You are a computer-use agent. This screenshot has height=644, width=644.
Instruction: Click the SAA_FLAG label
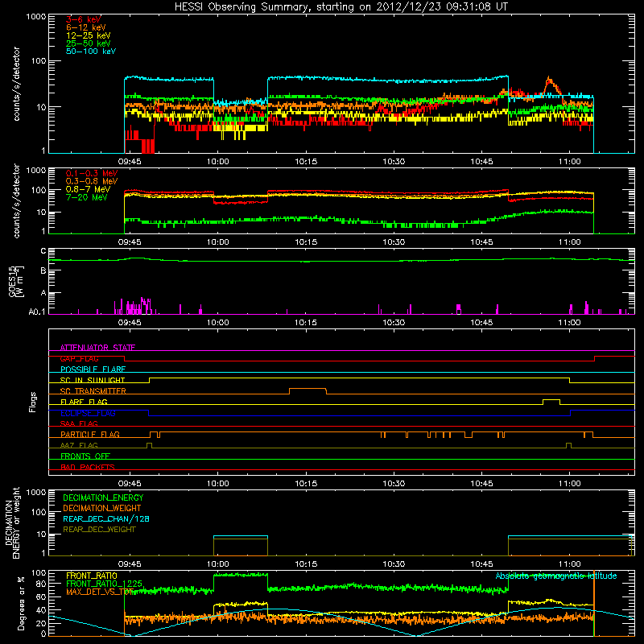[79, 423]
